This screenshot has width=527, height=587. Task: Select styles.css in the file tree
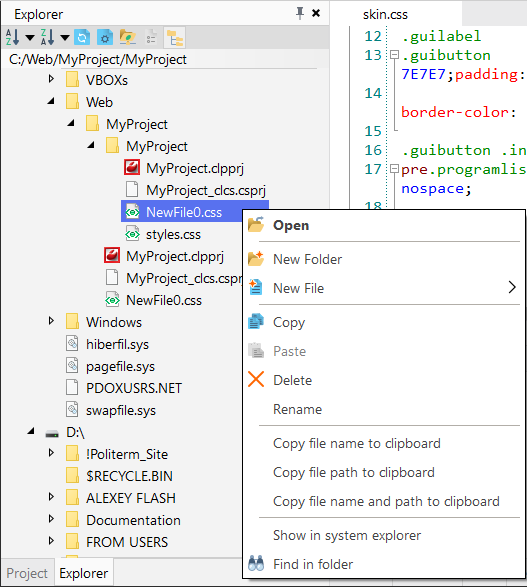point(173,234)
